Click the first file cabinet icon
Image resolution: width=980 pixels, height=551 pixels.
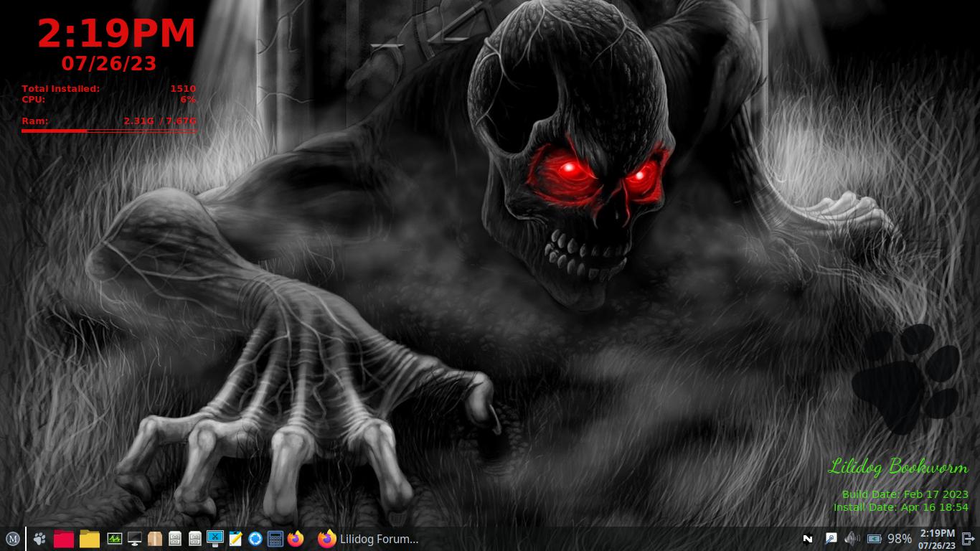(174, 539)
